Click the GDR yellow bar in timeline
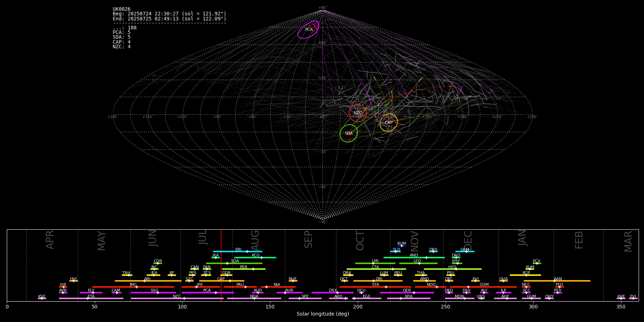 [x=226, y=275]
